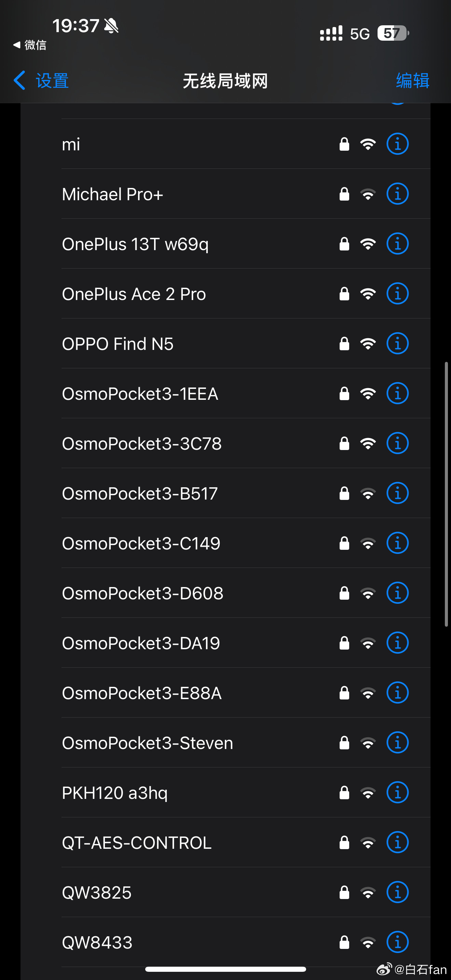Open info for mi network
451x980 pixels.
coord(397,144)
